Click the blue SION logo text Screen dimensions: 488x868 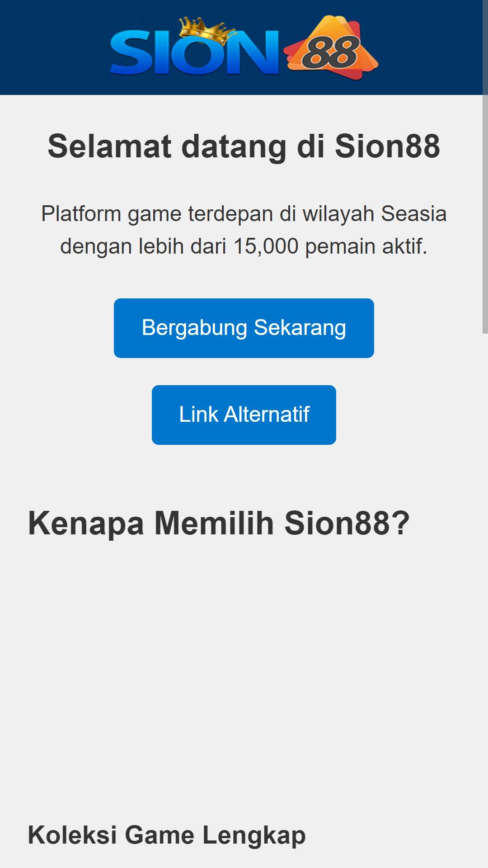(x=194, y=52)
